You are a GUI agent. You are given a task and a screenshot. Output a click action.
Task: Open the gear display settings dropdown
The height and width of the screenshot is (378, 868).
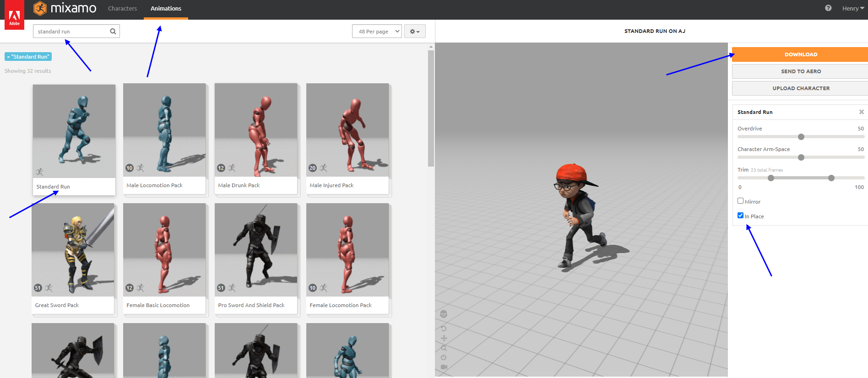click(415, 31)
